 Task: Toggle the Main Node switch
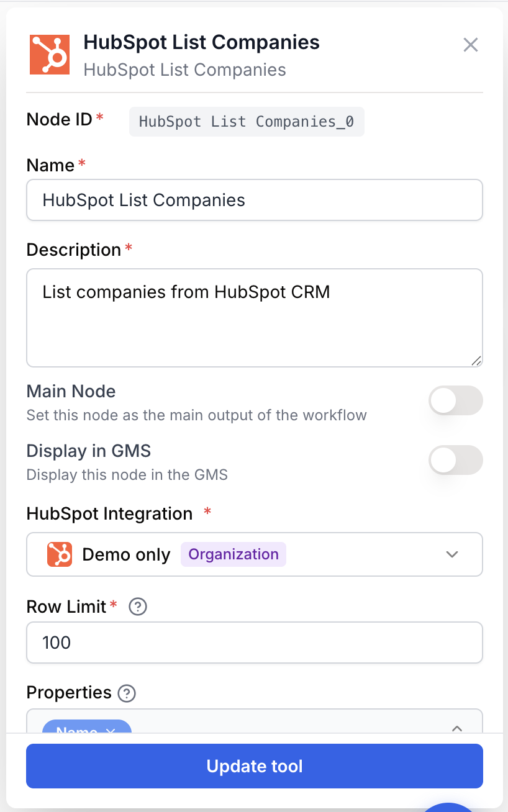[x=456, y=400]
